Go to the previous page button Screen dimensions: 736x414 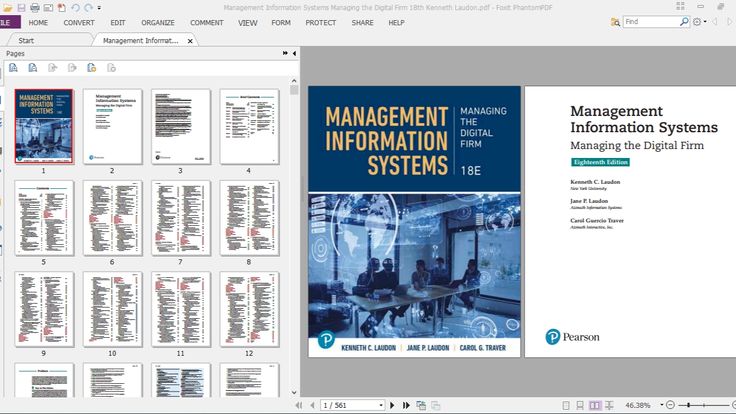(x=312, y=405)
